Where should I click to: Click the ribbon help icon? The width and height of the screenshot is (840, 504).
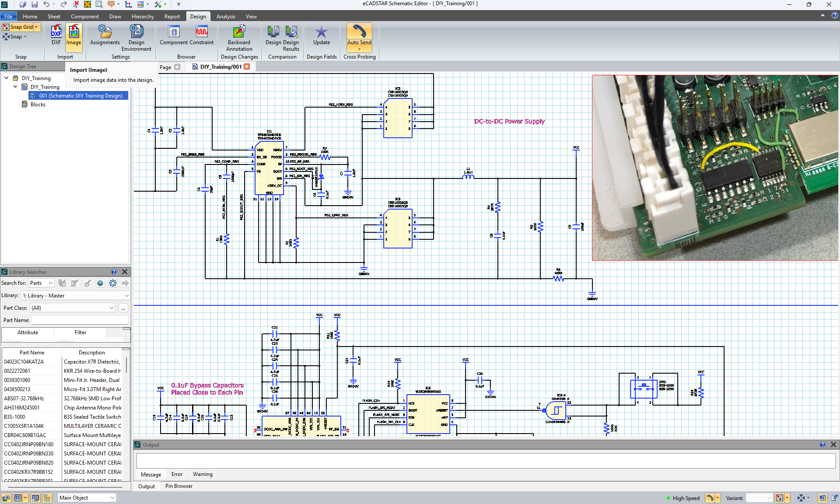click(834, 15)
